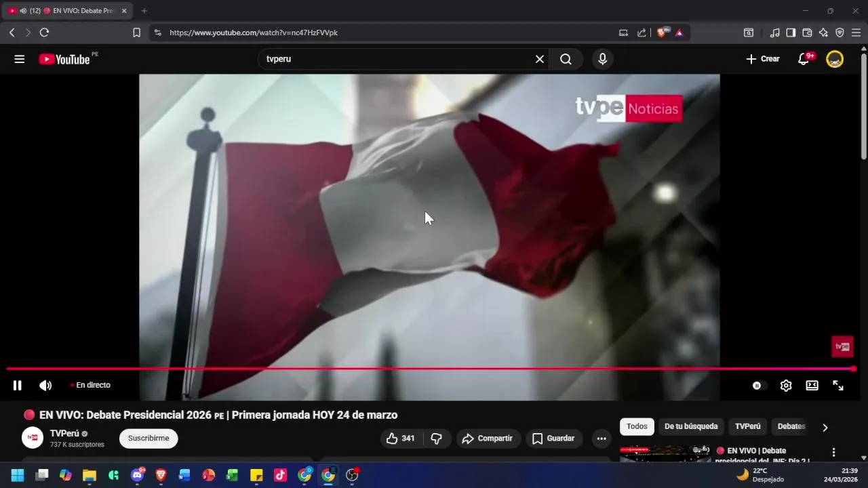Click the tvpe channel watermark in the video
Viewport: 868px width, 488px height.
(842, 346)
